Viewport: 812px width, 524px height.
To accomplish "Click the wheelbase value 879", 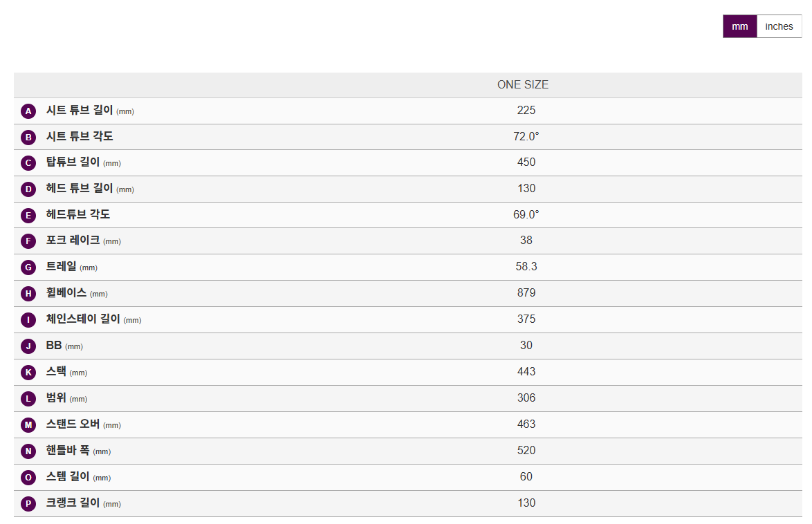I will click(x=526, y=293).
